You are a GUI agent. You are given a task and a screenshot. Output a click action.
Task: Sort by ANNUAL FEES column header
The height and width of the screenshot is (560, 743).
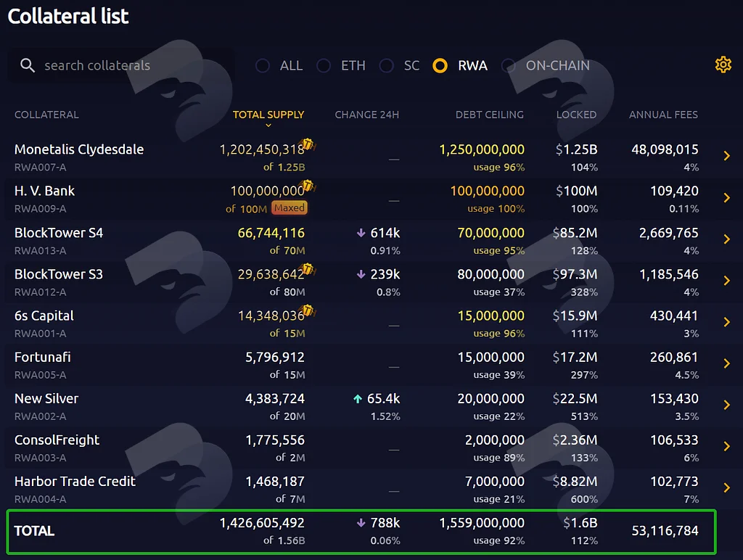click(663, 115)
